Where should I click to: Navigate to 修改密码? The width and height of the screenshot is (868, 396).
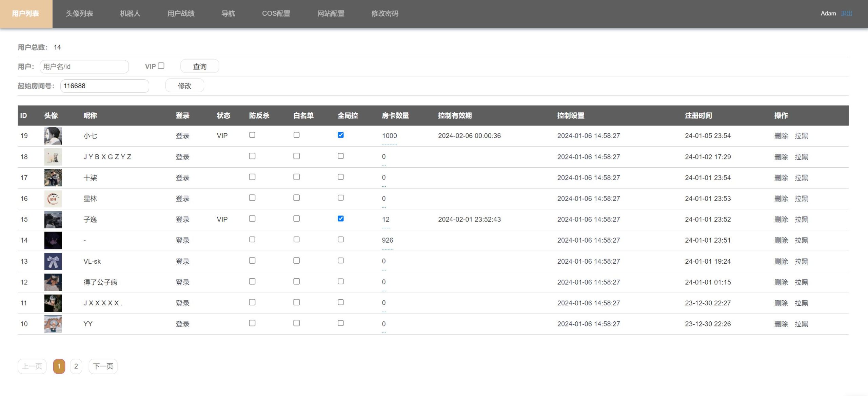[385, 14]
